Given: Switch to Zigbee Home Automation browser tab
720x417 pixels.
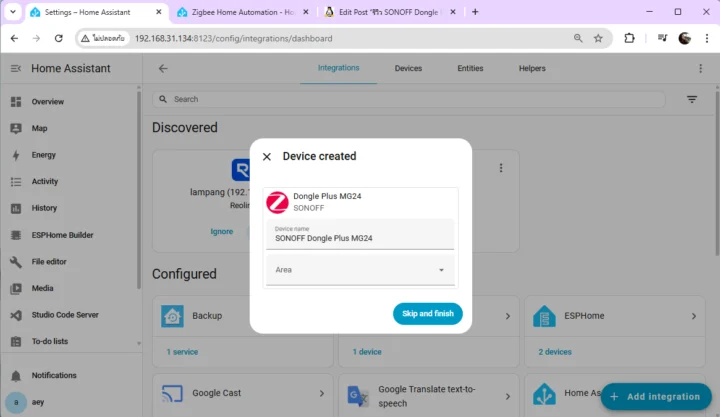Looking at the screenshot, I should (242, 12).
